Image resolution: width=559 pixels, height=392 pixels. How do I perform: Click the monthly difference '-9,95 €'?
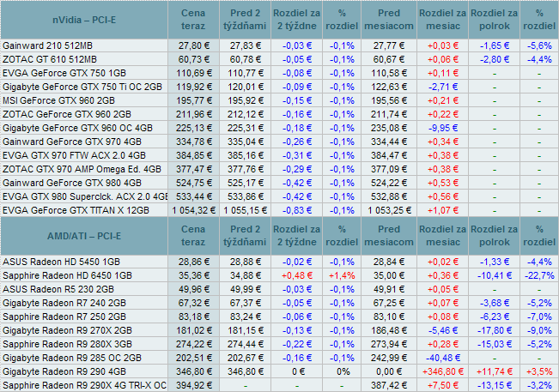(x=443, y=128)
